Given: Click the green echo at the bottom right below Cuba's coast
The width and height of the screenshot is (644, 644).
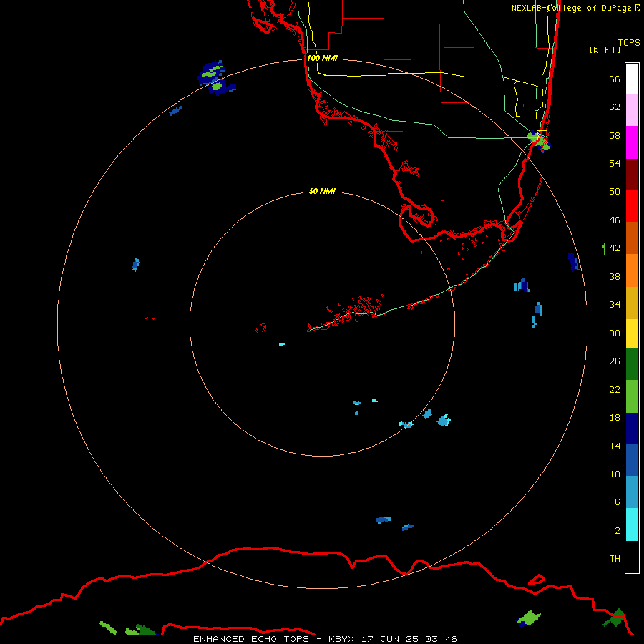Looking at the screenshot, I should pos(529,618).
